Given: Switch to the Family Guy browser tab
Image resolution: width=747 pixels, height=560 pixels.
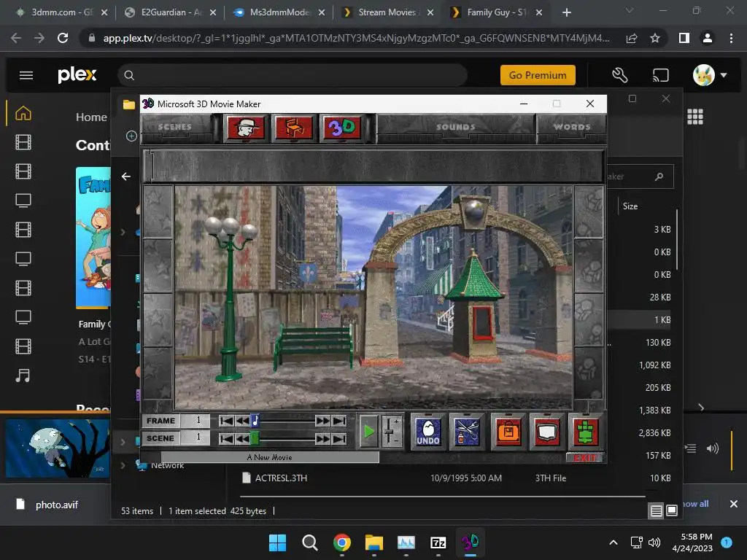Looking at the screenshot, I should 495,12.
